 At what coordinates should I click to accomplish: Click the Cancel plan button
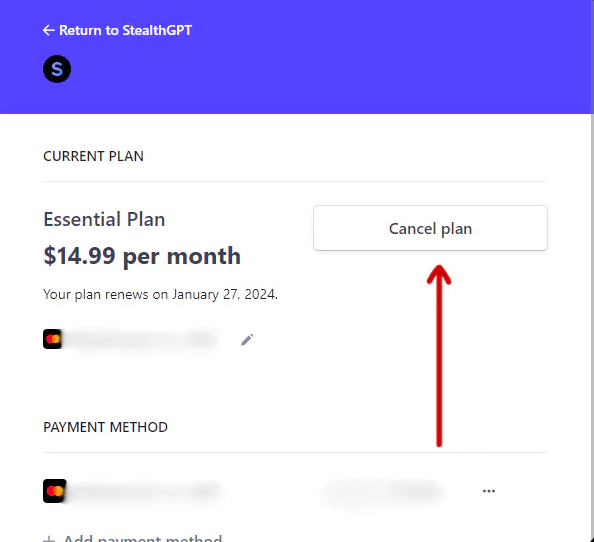click(430, 228)
